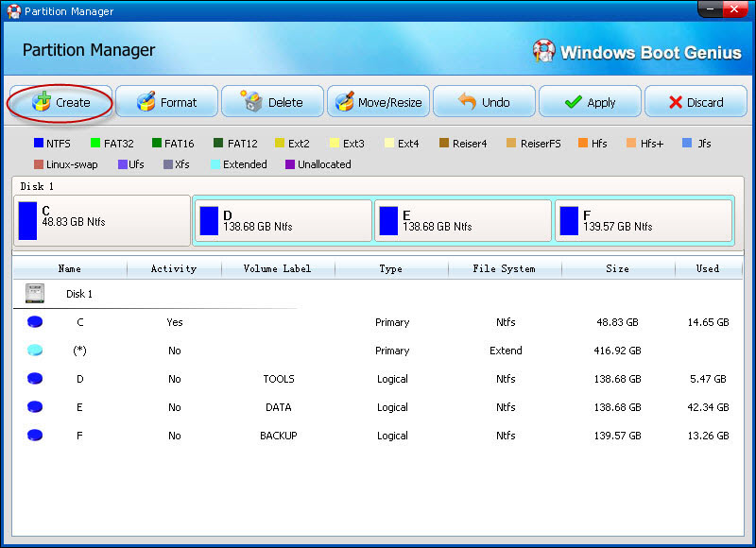This screenshot has height=548, width=756.
Task: Select the F partition row labeled BACKUP
Action: [378, 436]
